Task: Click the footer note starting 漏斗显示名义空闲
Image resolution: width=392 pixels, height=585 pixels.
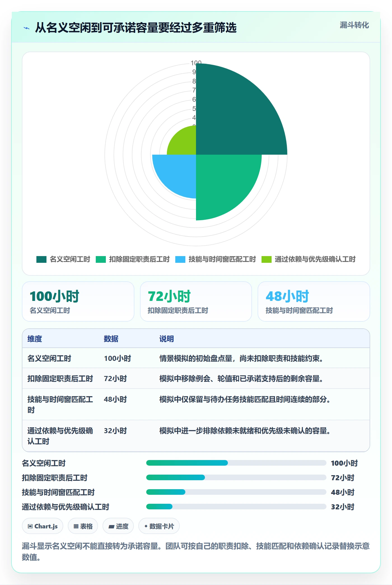Action: [196, 551]
